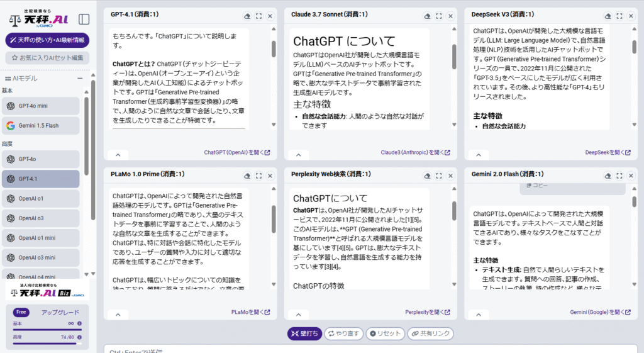The image size is (644, 353).
Task: Close the Perplexity Web検索 panel
Action: click(x=450, y=176)
